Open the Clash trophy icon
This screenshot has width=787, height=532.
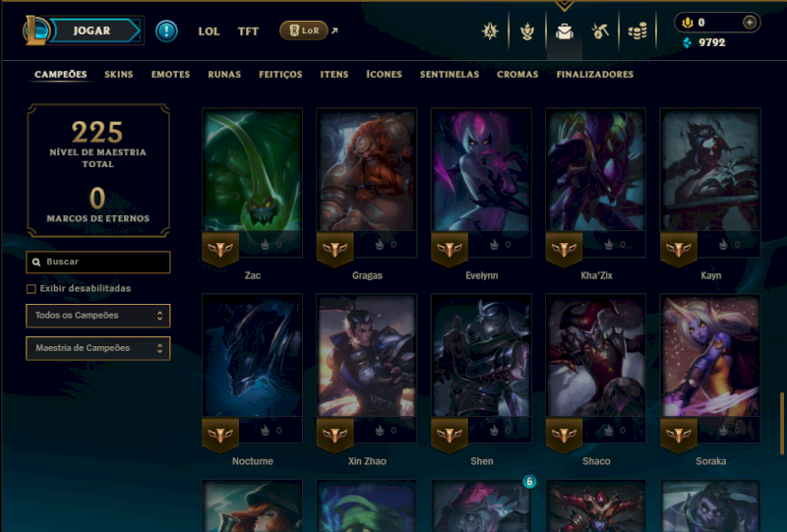tap(527, 31)
